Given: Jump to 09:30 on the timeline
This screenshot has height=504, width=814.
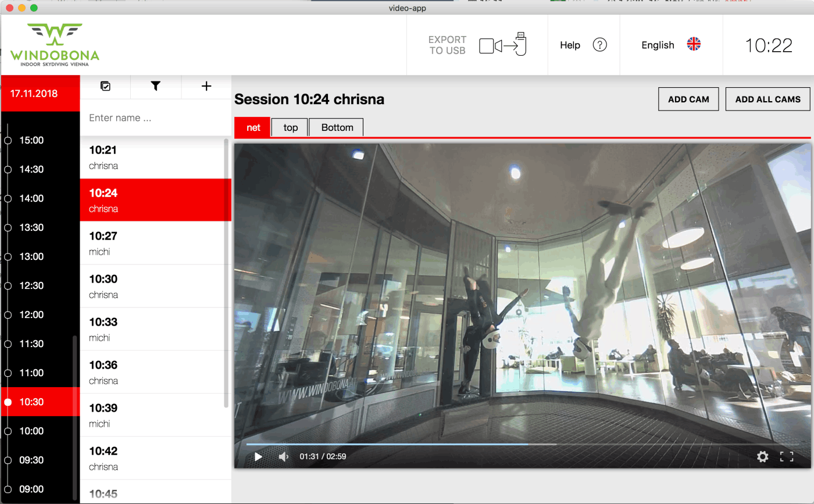Looking at the screenshot, I should coord(31,460).
